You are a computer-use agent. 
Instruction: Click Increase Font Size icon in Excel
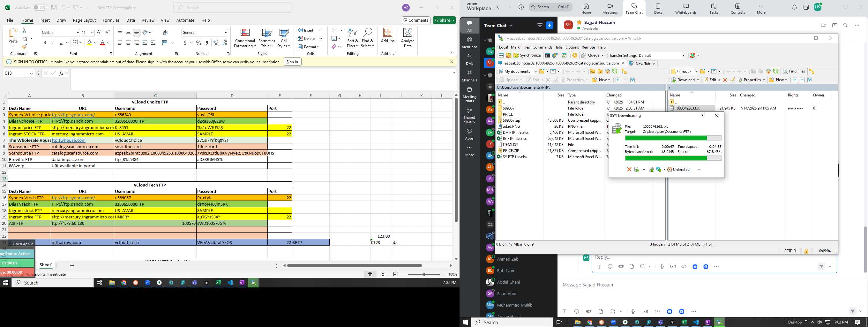click(x=99, y=33)
